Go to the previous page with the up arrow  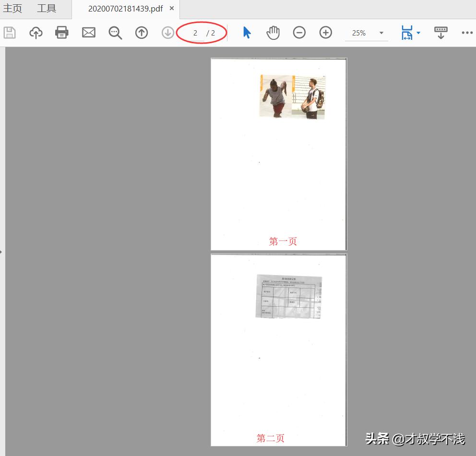[x=141, y=32]
